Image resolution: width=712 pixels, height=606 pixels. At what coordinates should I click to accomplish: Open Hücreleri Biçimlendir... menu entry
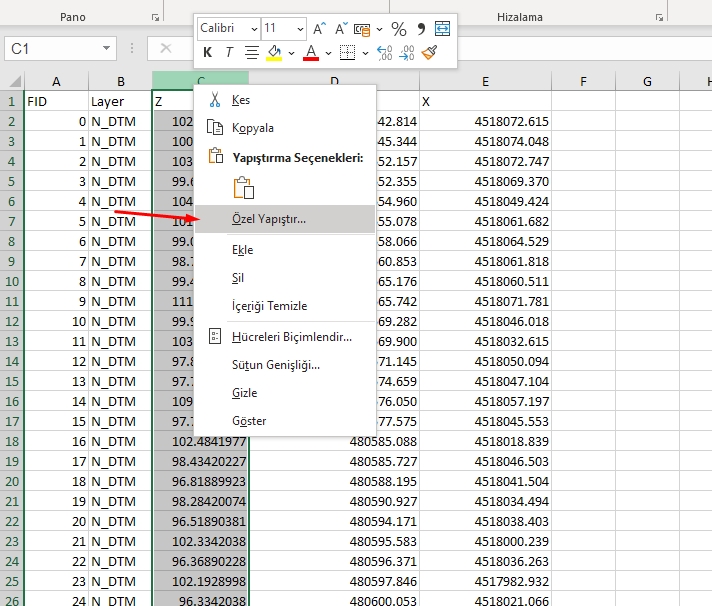coord(285,336)
